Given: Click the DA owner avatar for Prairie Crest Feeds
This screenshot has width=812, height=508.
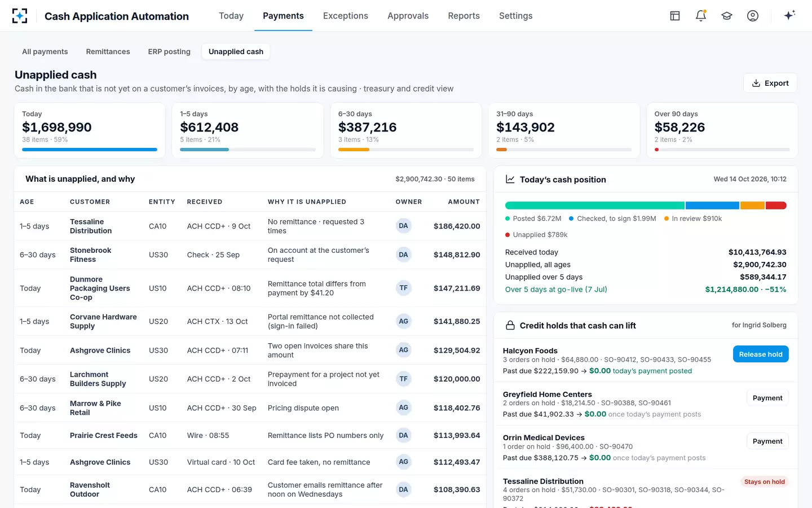Looking at the screenshot, I should point(403,435).
